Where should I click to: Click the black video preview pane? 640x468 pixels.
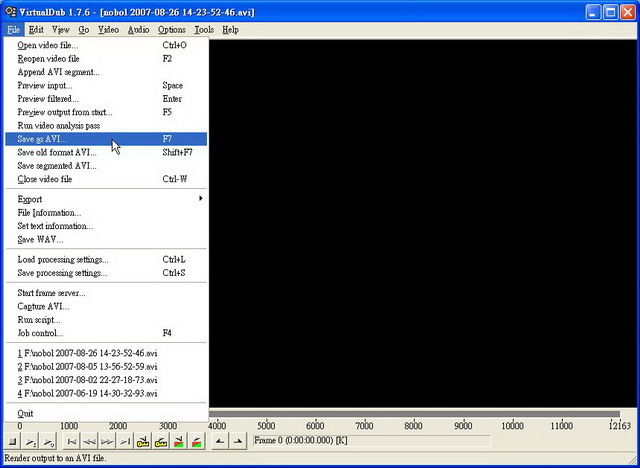(x=422, y=223)
